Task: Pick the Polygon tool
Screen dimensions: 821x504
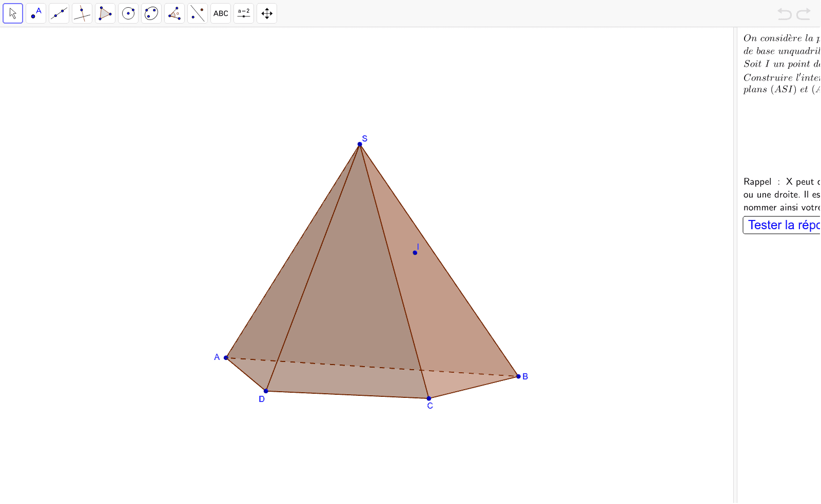Action: pos(105,13)
